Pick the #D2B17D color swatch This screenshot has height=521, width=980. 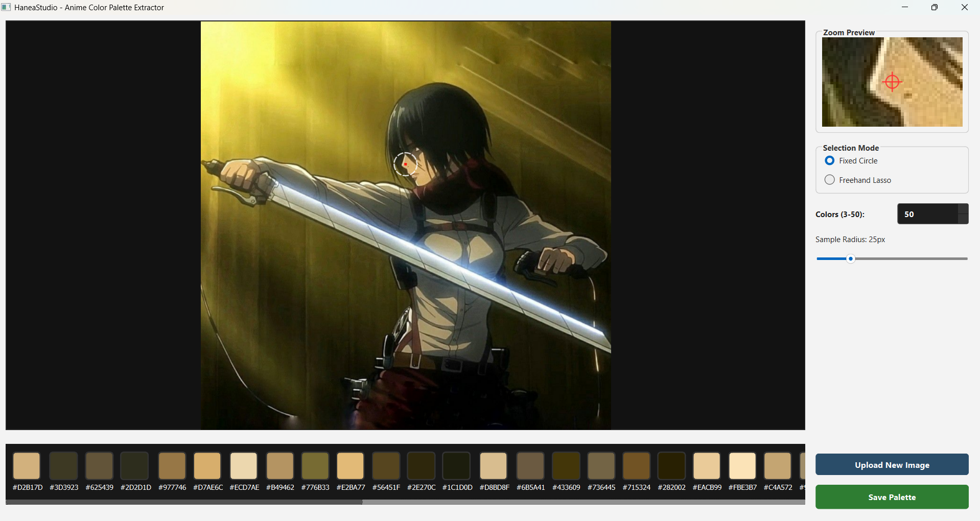(27, 465)
